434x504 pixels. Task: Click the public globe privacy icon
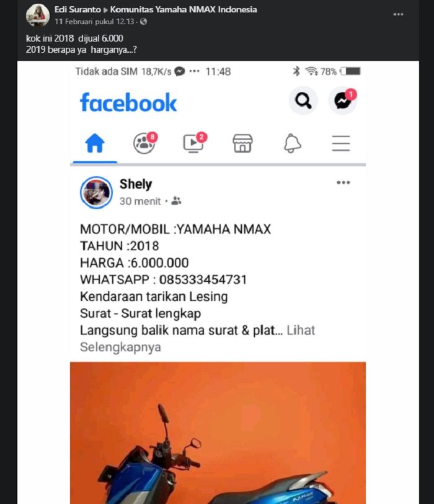coord(143,22)
